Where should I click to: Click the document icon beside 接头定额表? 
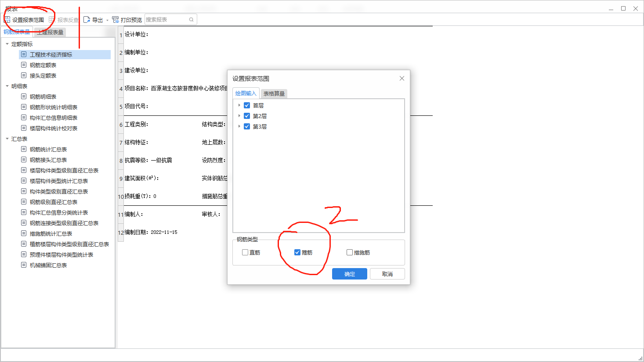[24, 75]
